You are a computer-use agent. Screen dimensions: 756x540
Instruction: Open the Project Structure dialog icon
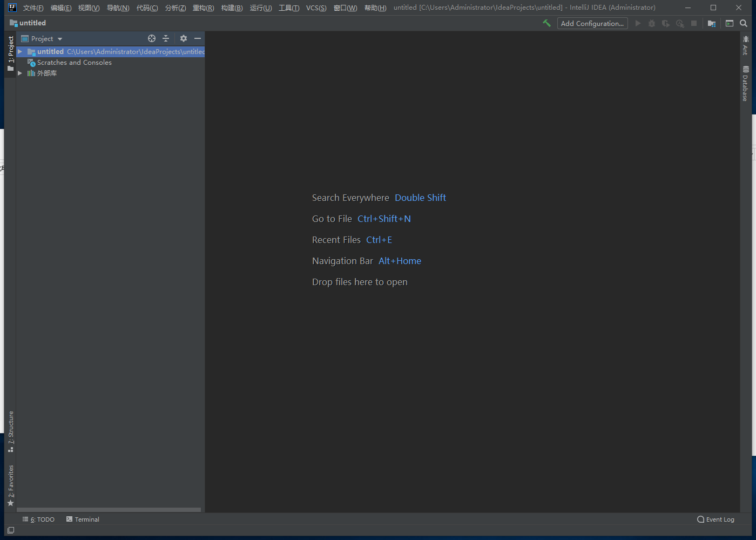(712, 23)
